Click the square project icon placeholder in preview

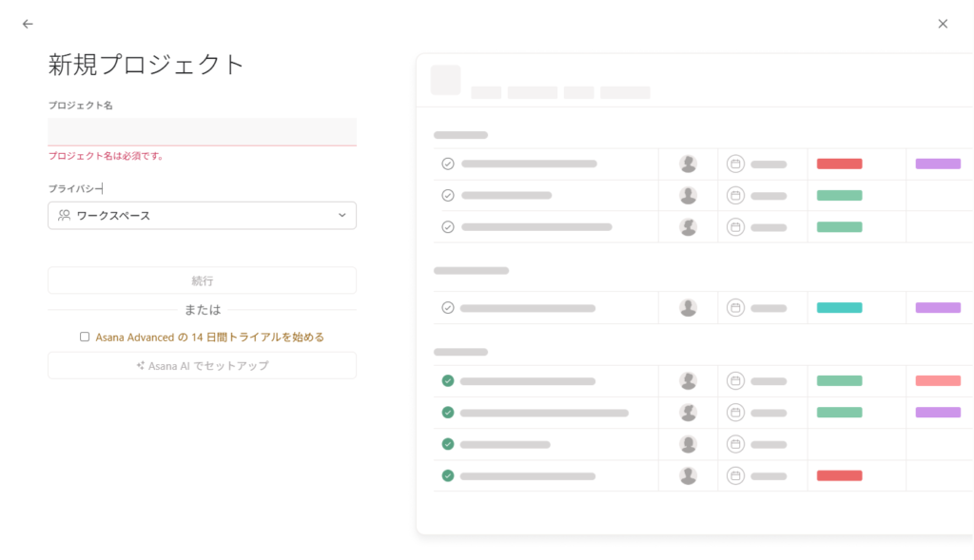pyautogui.click(x=445, y=80)
